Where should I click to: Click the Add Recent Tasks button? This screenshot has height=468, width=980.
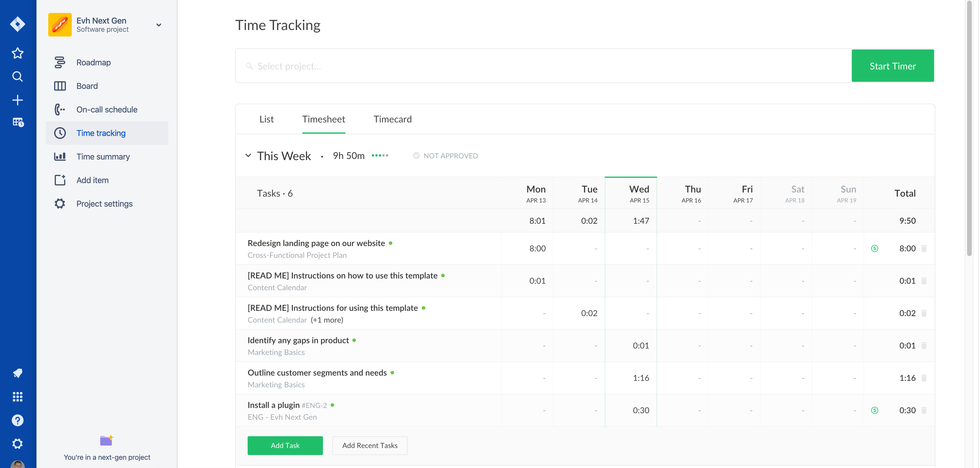370,446
